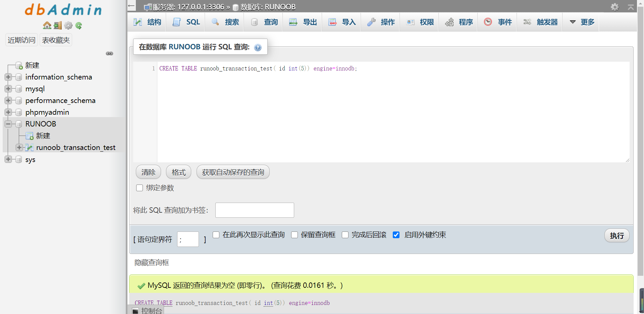Open page settings gear icon at top right
644x314 pixels.
[614, 7]
